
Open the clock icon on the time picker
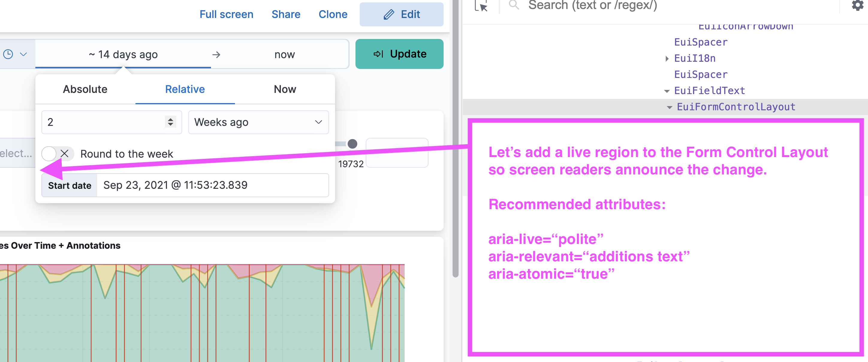coord(9,54)
